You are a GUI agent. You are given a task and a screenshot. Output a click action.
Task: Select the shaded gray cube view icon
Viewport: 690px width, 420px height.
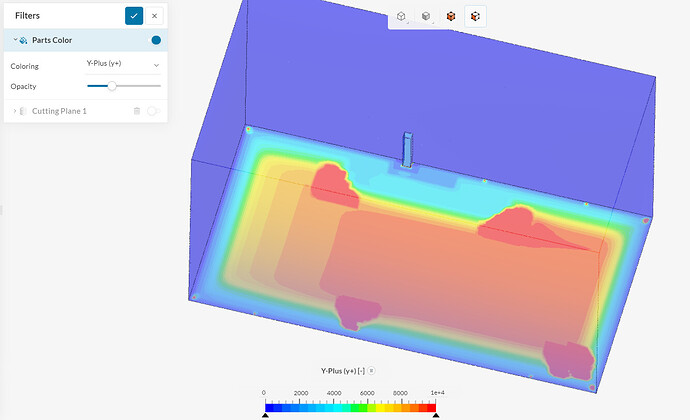[x=426, y=16]
